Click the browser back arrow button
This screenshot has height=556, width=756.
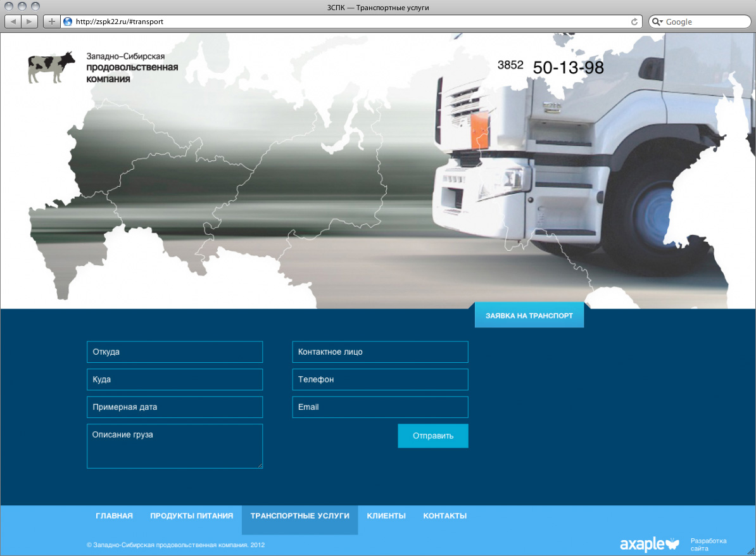(x=13, y=22)
